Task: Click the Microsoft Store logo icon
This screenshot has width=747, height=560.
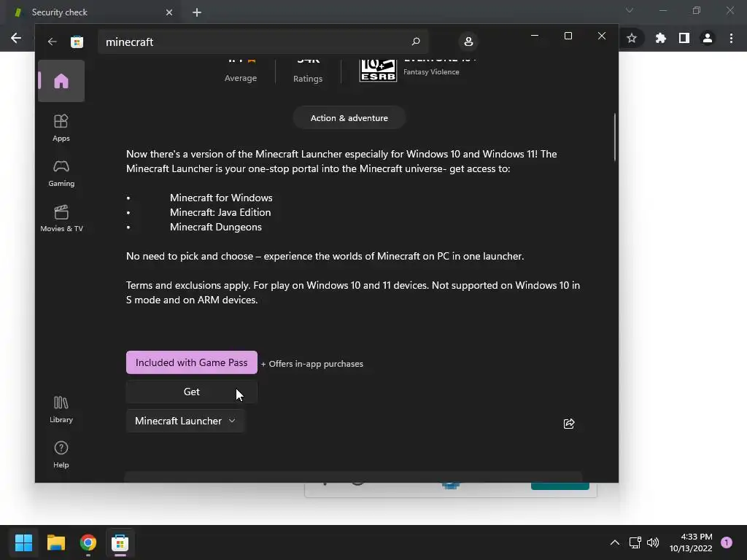Action: [x=77, y=42]
